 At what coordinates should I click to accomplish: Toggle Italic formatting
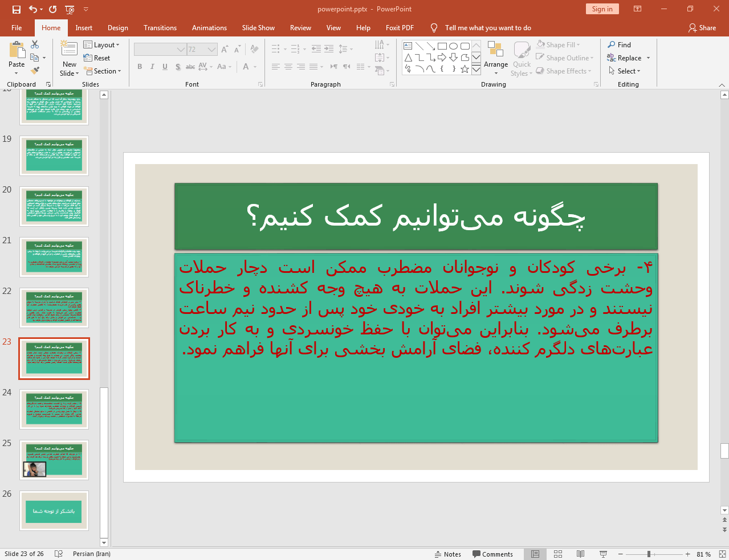pyautogui.click(x=152, y=67)
